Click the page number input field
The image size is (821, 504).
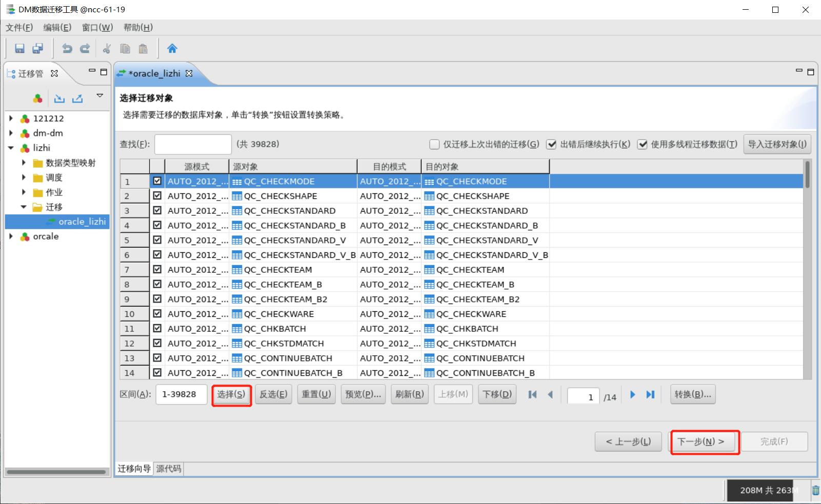pos(583,396)
